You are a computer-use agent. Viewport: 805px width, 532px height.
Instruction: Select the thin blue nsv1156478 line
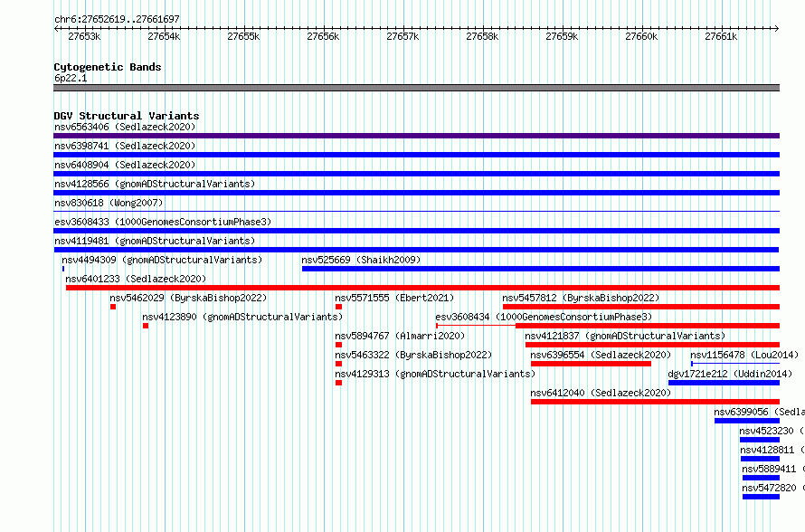click(735, 364)
